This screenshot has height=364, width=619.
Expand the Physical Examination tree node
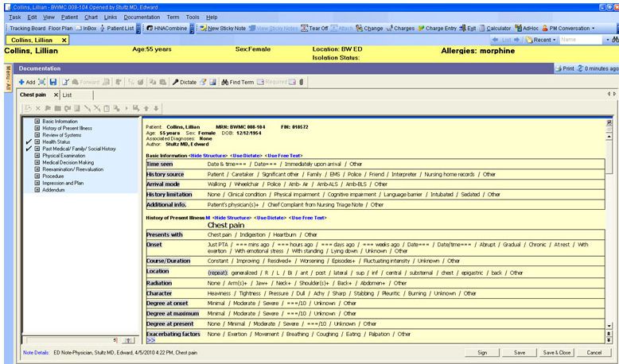[37, 156]
